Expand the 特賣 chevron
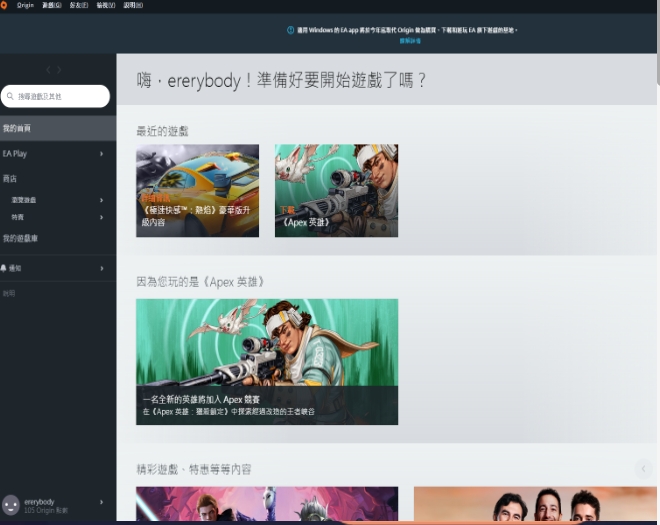Screen dimensions: 660x525 (101, 217)
